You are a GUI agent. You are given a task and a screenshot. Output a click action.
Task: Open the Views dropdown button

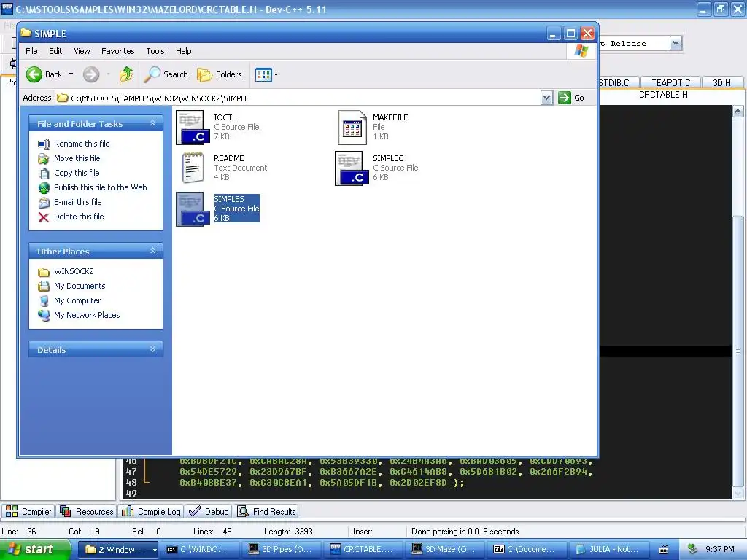266,74
